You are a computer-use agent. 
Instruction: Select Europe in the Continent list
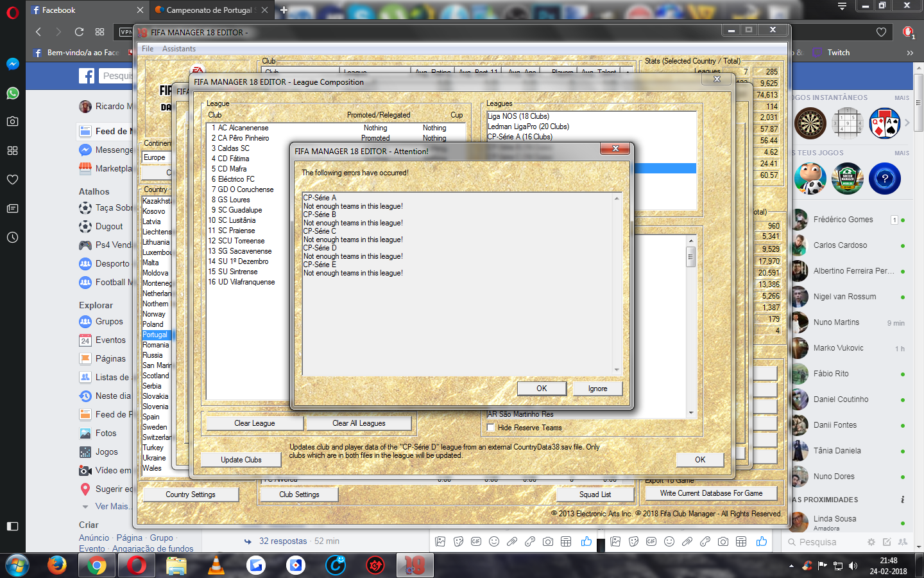(155, 157)
